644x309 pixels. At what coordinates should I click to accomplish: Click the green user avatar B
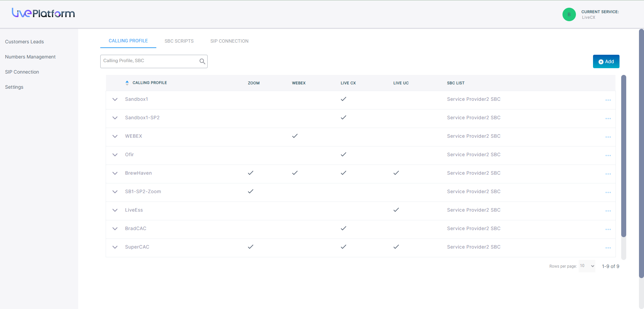click(x=569, y=14)
